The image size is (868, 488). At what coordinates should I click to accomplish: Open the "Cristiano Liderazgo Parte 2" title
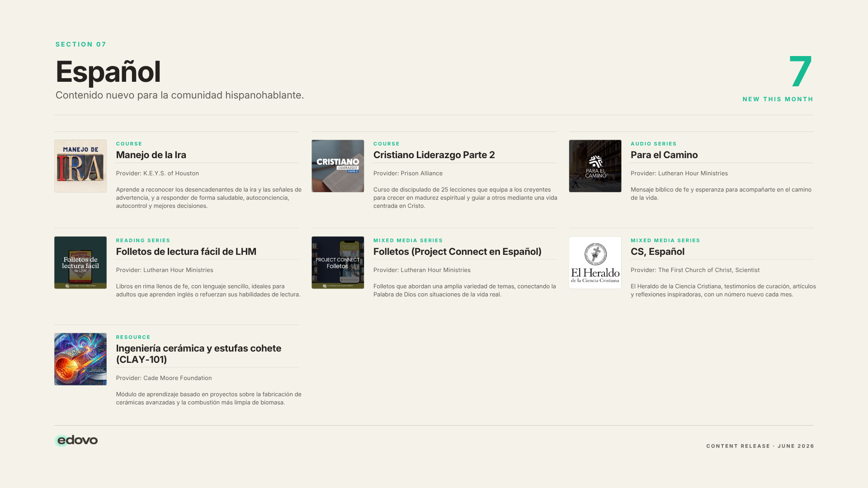tap(434, 155)
